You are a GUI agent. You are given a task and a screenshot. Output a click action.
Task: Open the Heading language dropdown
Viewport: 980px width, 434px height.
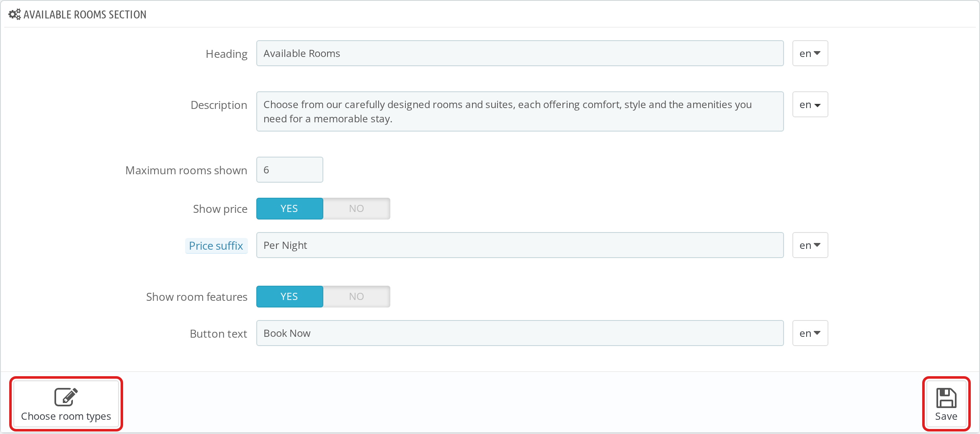coord(810,53)
